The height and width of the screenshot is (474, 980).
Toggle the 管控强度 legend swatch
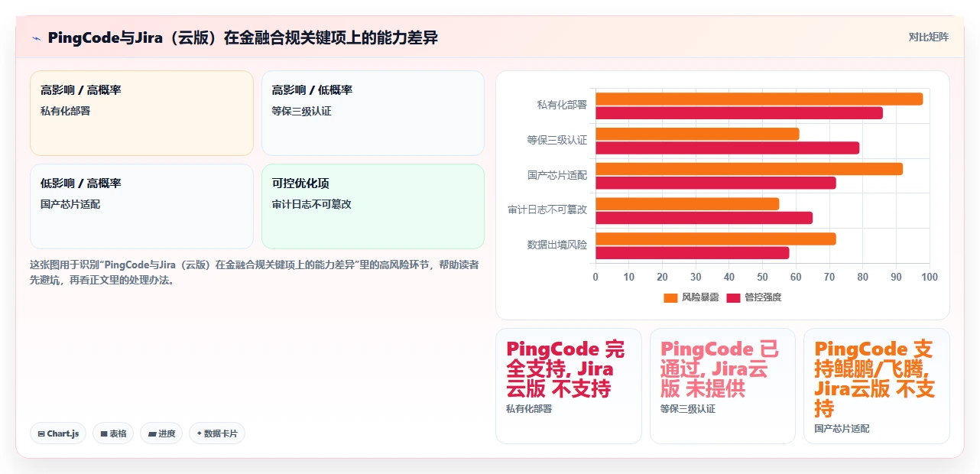(x=733, y=297)
